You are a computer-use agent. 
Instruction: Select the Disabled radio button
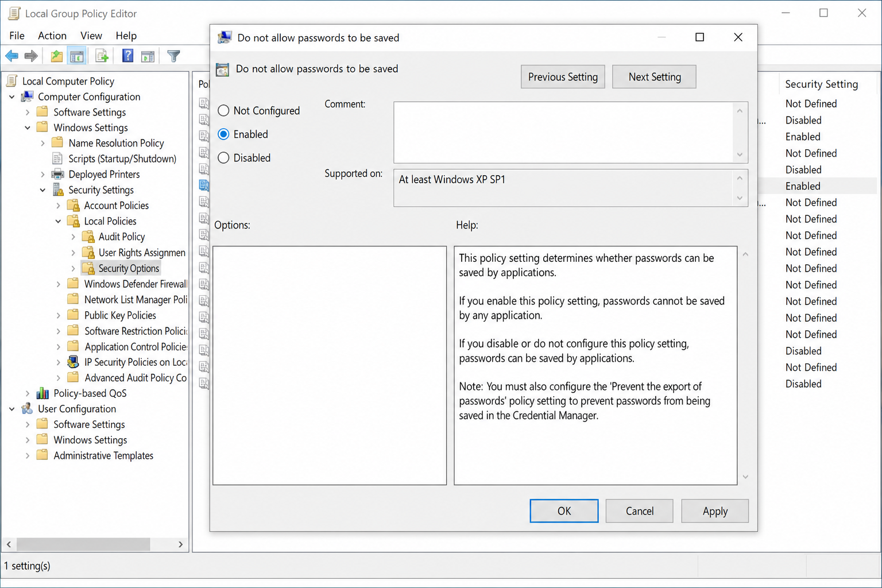[x=223, y=157]
